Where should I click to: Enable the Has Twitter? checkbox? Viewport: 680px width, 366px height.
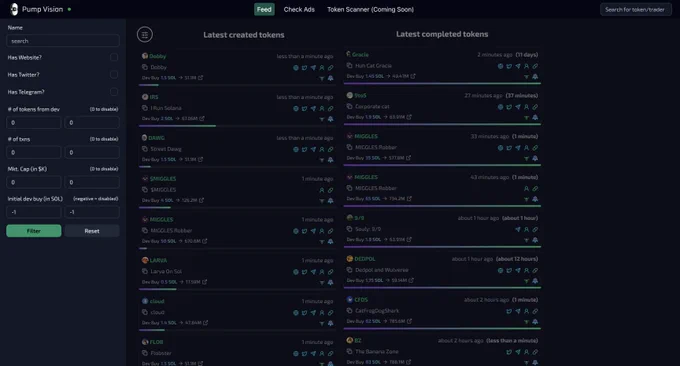click(114, 75)
